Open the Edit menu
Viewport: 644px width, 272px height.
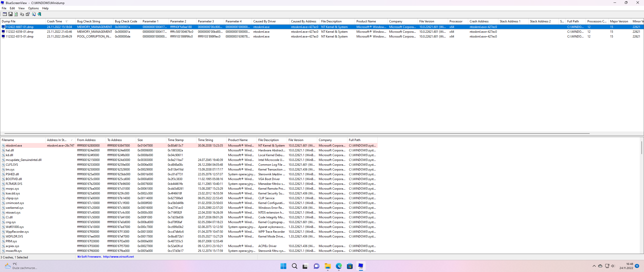[x=12, y=8]
